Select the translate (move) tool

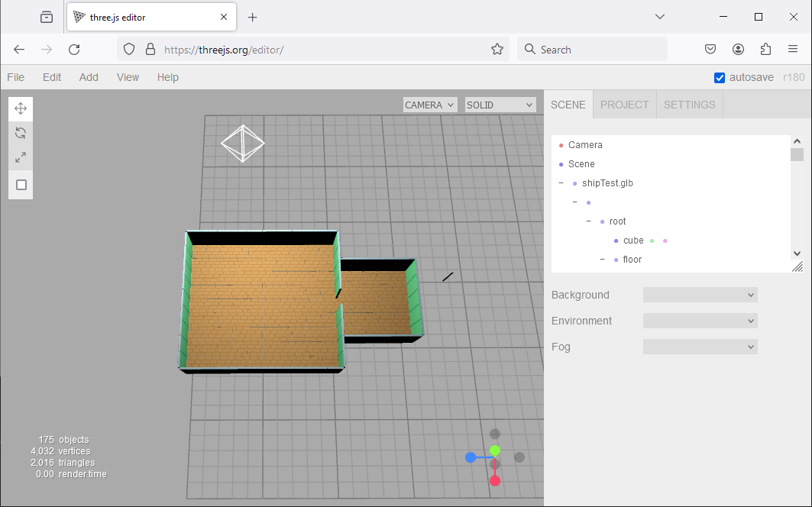click(x=21, y=108)
